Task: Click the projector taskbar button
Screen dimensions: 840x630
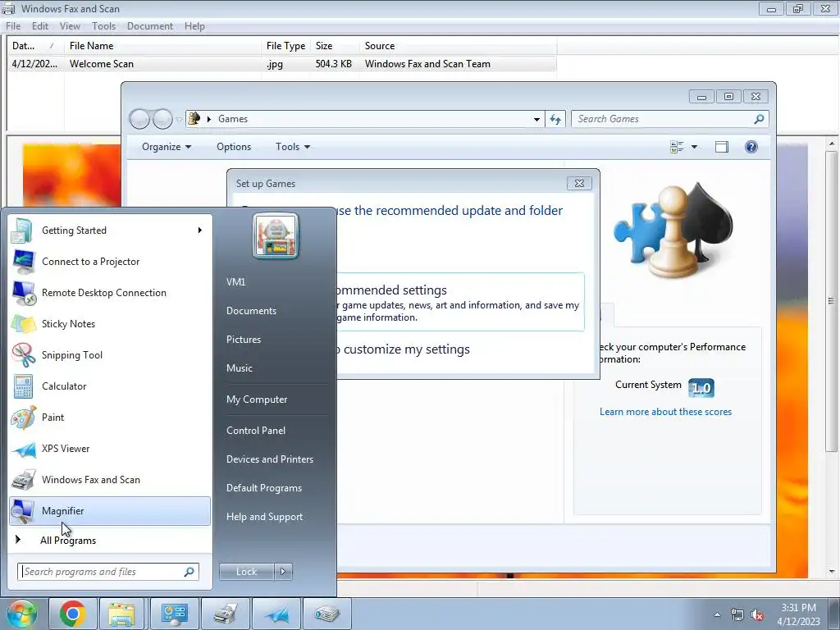Action: (x=326, y=614)
